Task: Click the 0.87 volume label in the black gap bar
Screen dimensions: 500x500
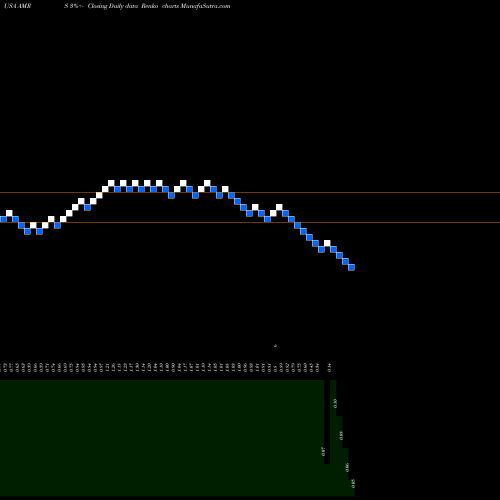Action: [x=323, y=452]
